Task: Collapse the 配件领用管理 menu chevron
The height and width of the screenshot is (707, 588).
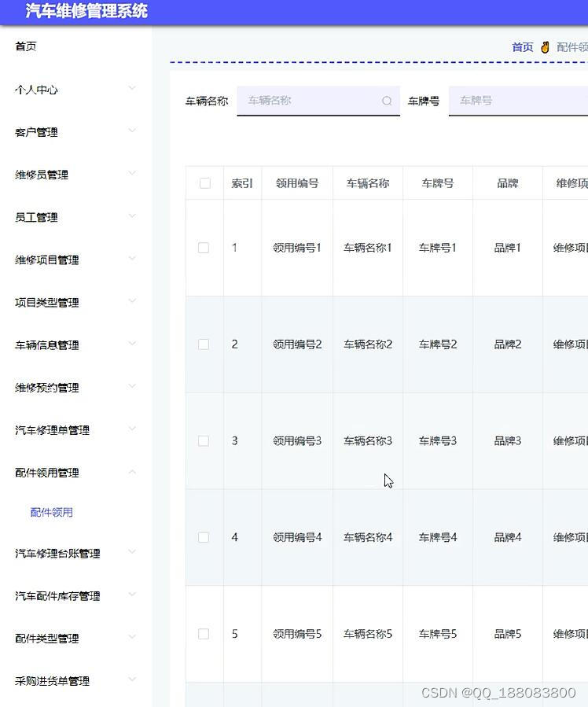Action: point(132,472)
